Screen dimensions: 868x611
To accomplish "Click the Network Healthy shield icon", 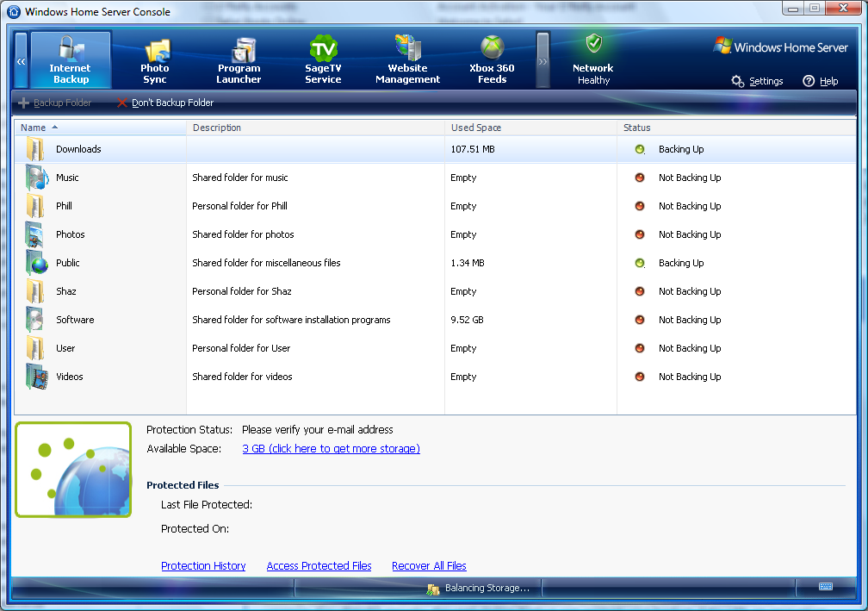I will 594,42.
